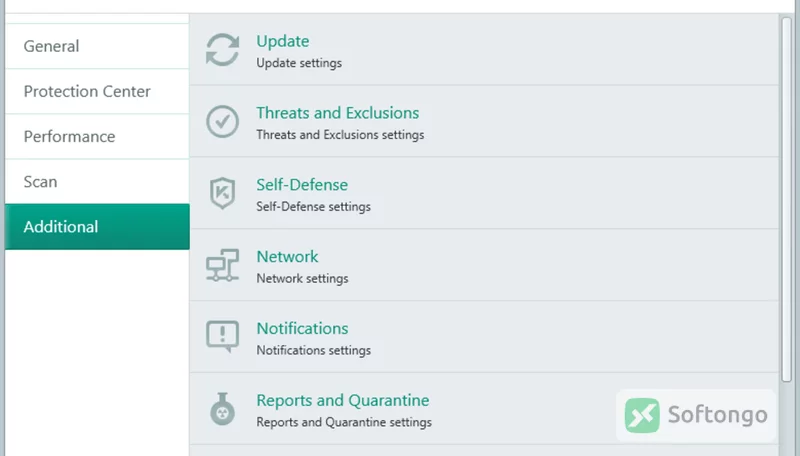Click the 'Self-Defense settings' description text
This screenshot has width=800, height=456.
click(313, 207)
